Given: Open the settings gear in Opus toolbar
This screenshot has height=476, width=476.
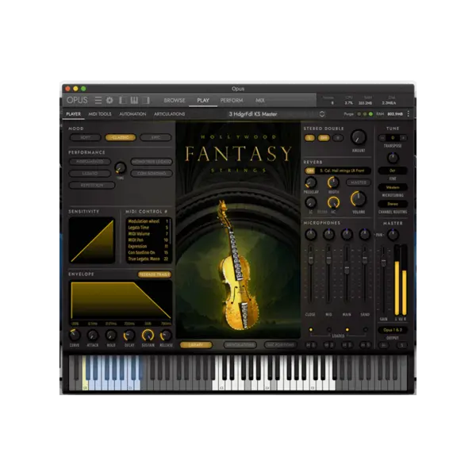Looking at the screenshot, I should 109,100.
